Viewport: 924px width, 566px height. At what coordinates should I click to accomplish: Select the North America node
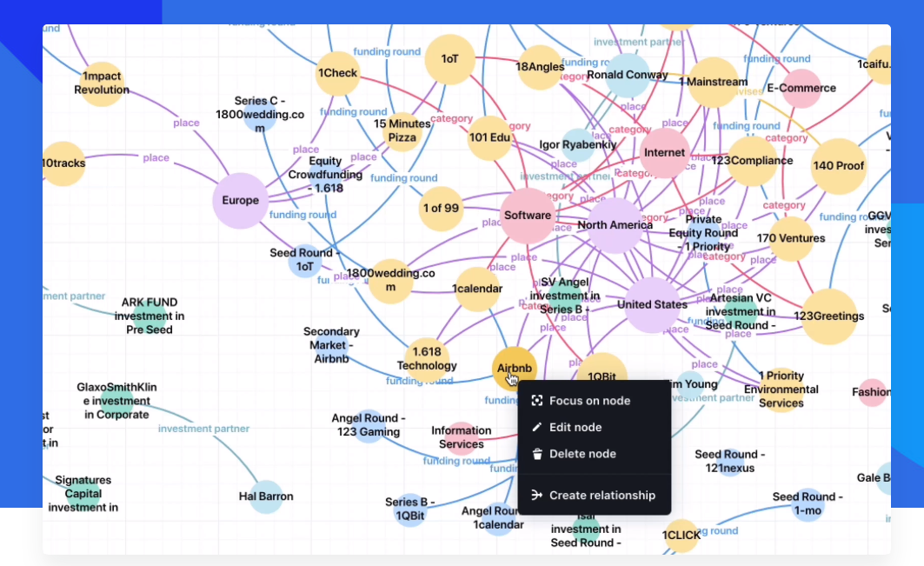615,225
